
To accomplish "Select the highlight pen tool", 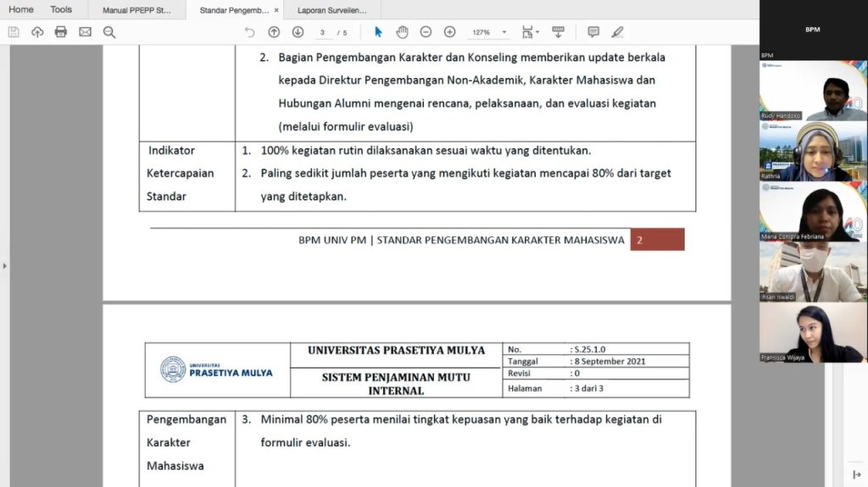I will tap(617, 32).
